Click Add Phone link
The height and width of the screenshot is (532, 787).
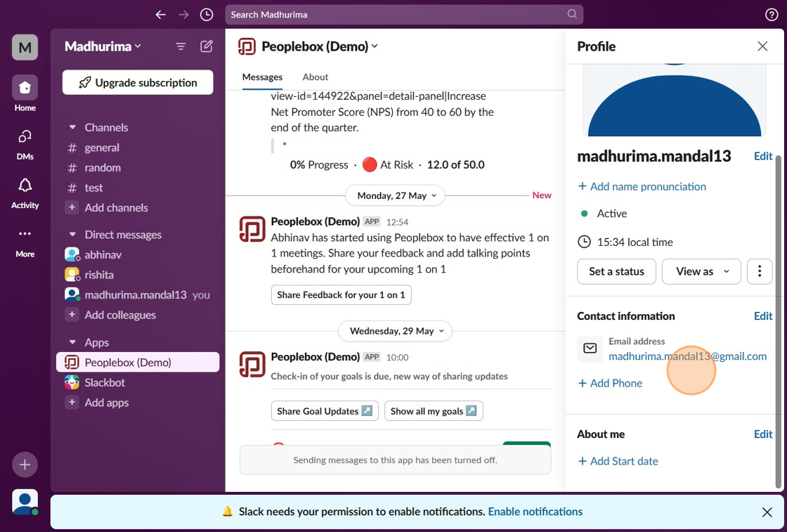coord(610,384)
